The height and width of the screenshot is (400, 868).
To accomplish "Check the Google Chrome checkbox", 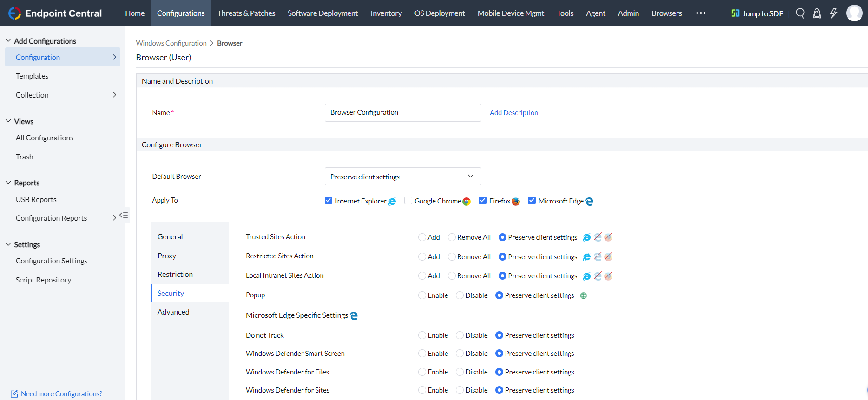I will coord(408,201).
